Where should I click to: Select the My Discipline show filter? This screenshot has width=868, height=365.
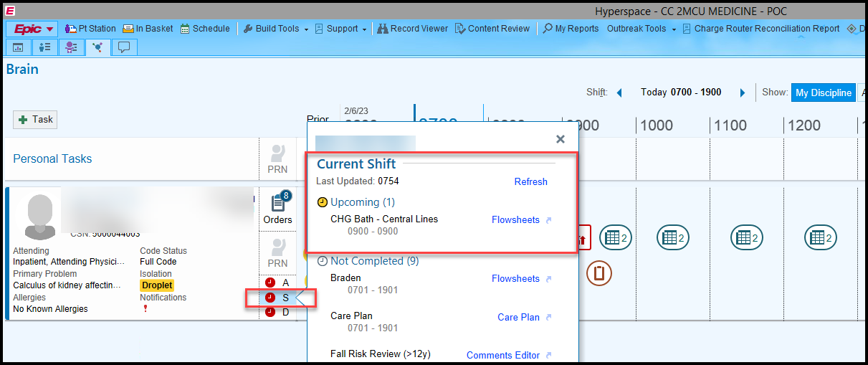(822, 93)
